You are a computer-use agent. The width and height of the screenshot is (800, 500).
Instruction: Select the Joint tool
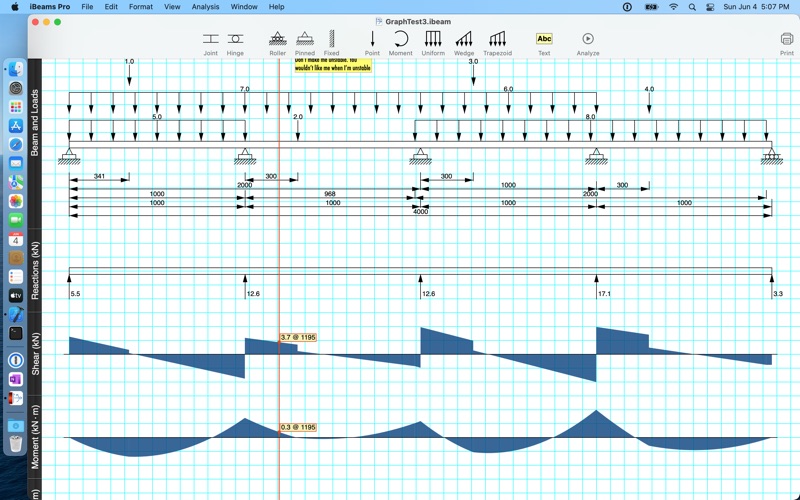pyautogui.click(x=210, y=43)
